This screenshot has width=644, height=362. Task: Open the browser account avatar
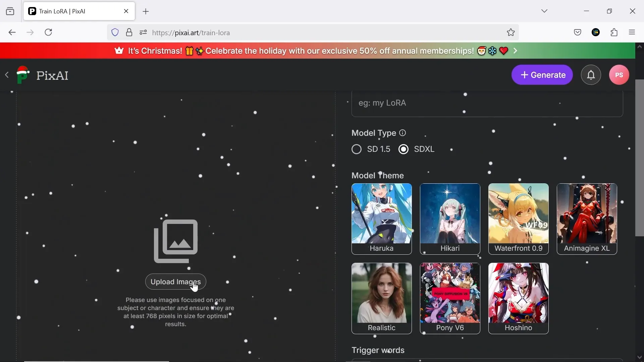pos(596,33)
